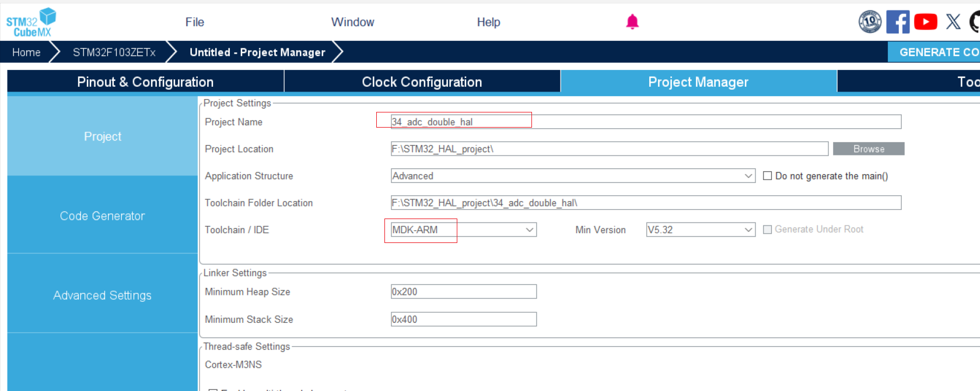Toggle Do not generate the main() checkbox
Viewport: 980px width, 391px height.
click(768, 176)
